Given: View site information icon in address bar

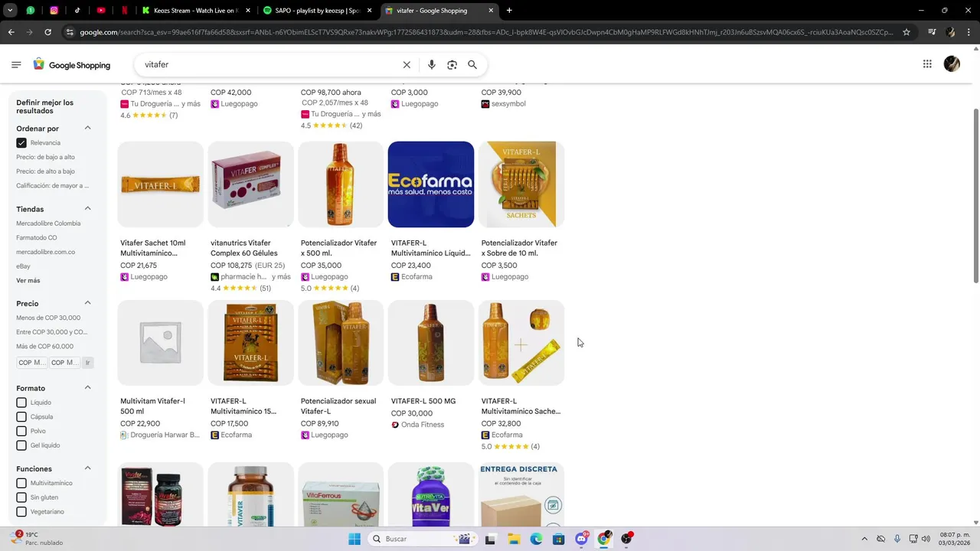Looking at the screenshot, I should point(70,32).
